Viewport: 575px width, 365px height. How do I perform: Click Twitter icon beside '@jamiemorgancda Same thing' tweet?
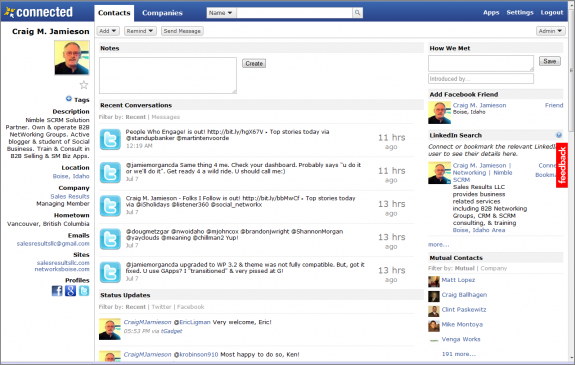[x=110, y=172]
